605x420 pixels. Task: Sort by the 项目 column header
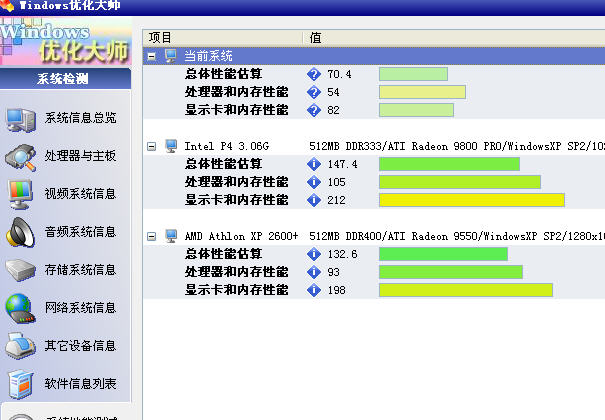tap(223, 38)
